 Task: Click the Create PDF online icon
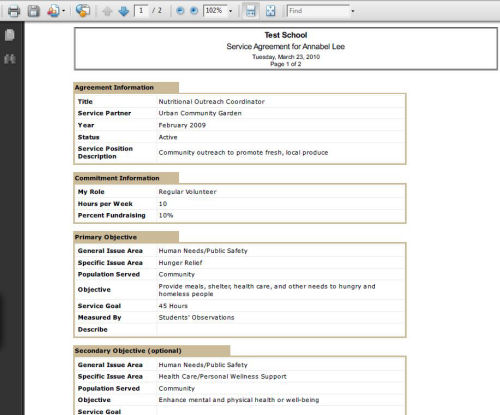pyautogui.click(x=53, y=11)
